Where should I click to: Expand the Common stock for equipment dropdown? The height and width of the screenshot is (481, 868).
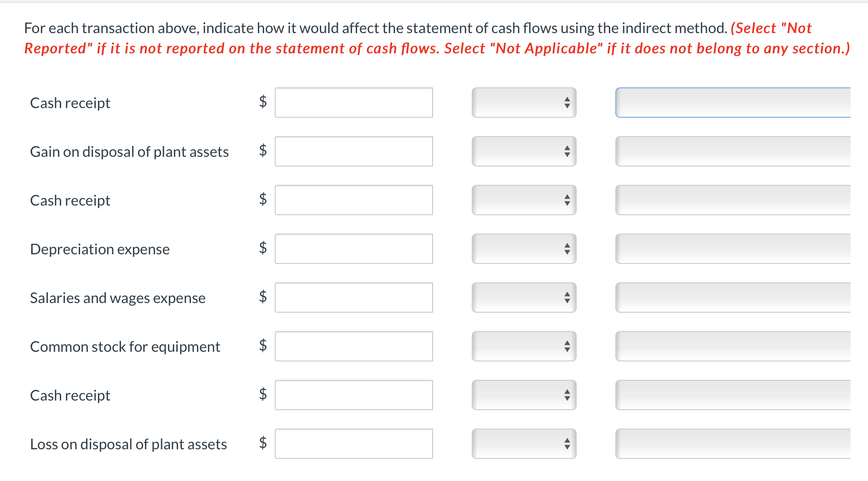pyautogui.click(x=524, y=346)
